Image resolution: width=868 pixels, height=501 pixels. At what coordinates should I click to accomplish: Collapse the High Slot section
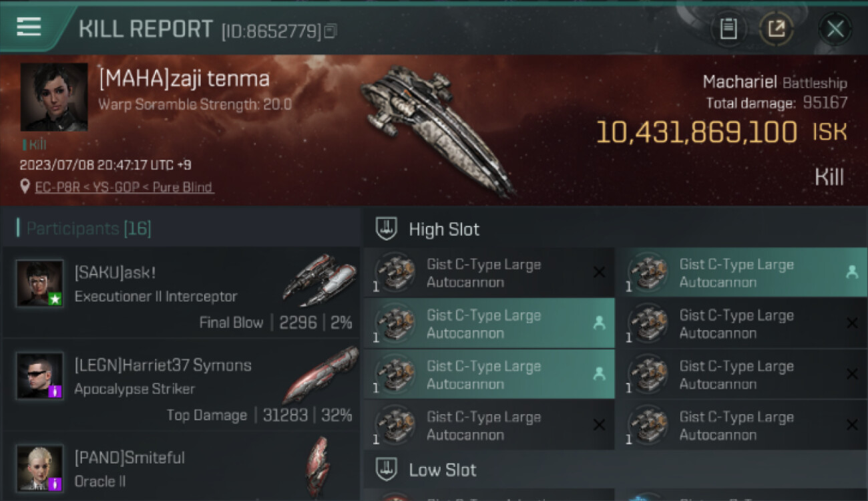coord(444,229)
